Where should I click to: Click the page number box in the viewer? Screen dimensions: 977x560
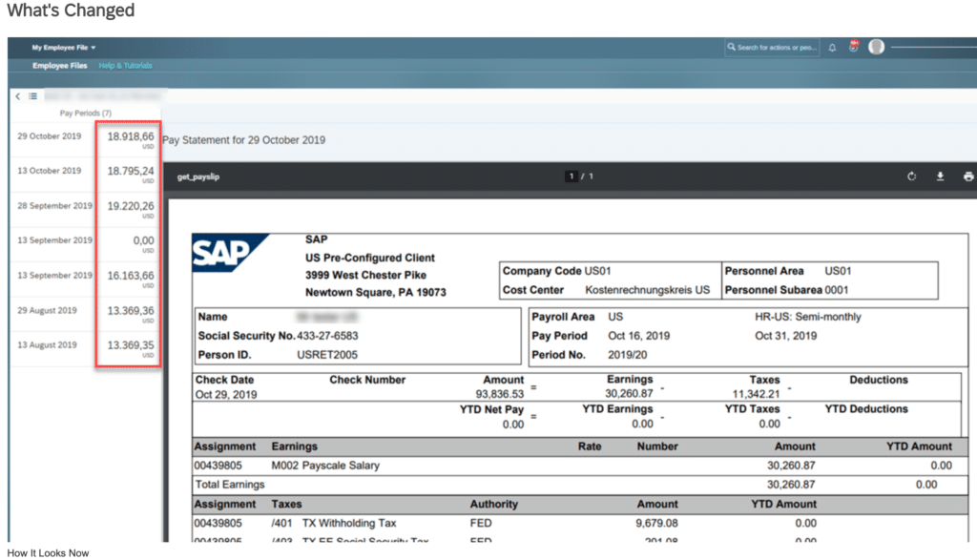pyautogui.click(x=571, y=176)
